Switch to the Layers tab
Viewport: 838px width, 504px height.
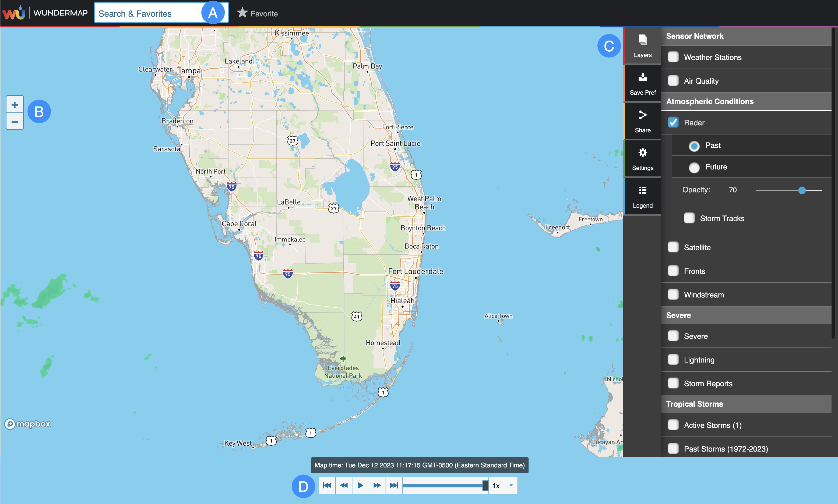642,46
